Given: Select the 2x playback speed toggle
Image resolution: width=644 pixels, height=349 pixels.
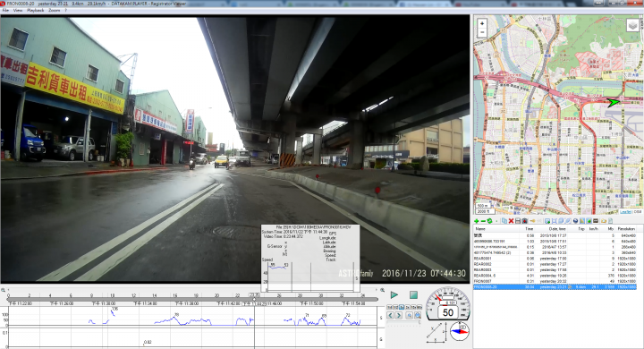Looking at the screenshot, I should [408, 307].
